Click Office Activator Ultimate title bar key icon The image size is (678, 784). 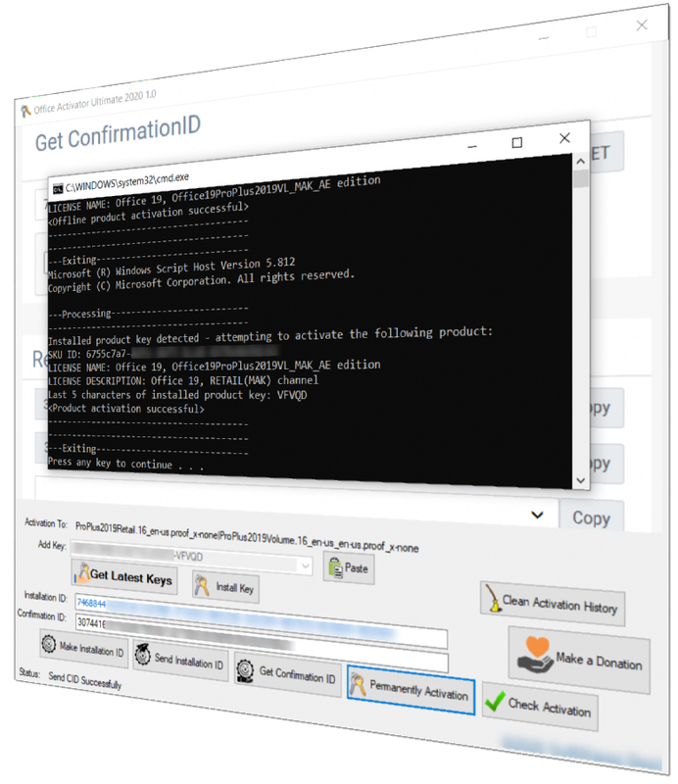(x=26, y=111)
